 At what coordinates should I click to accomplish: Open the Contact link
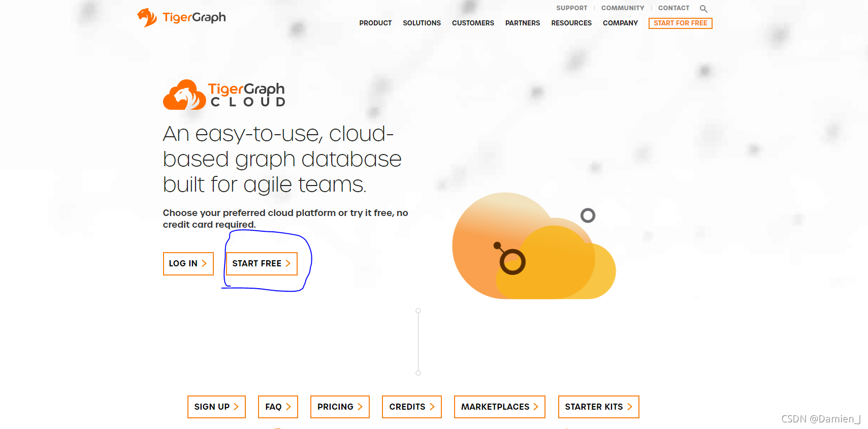click(x=673, y=8)
